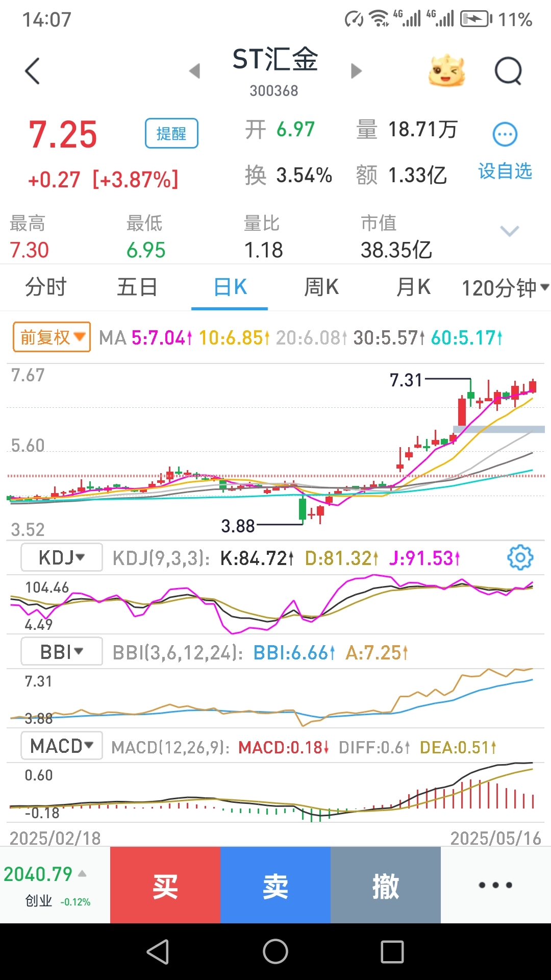The image size is (551, 980).
Task: Tap the red 买 buy button
Action: 165,885
